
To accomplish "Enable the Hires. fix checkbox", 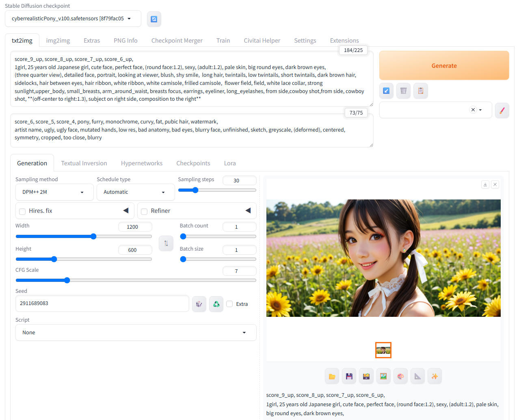I will pyautogui.click(x=23, y=211).
